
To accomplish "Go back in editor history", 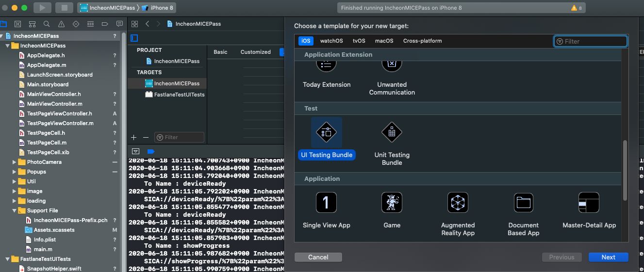I will coord(148,24).
